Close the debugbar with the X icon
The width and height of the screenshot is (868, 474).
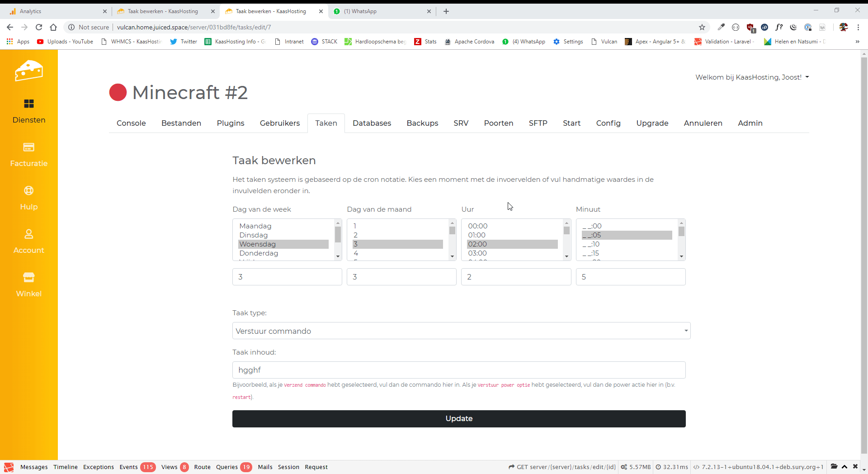pyautogui.click(x=855, y=466)
